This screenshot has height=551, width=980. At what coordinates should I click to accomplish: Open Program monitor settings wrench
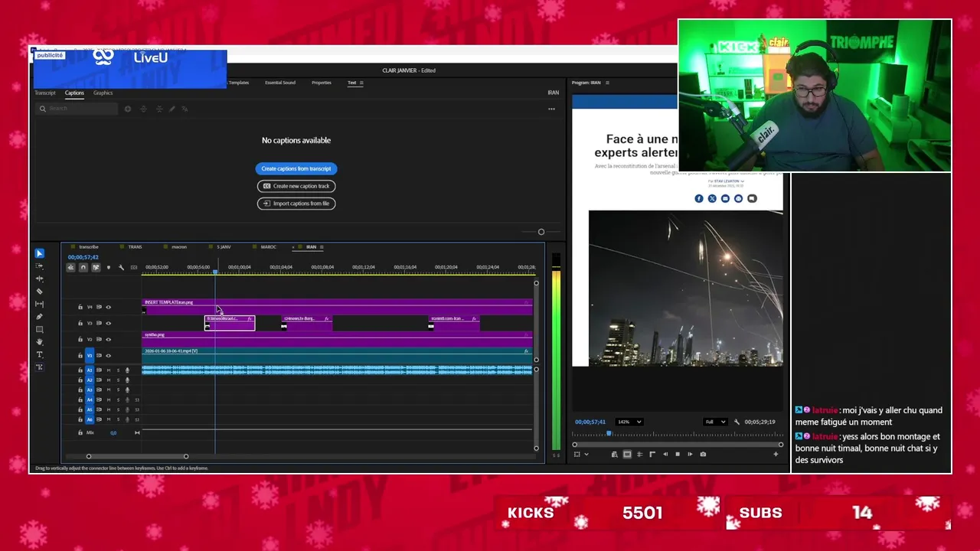click(x=737, y=422)
